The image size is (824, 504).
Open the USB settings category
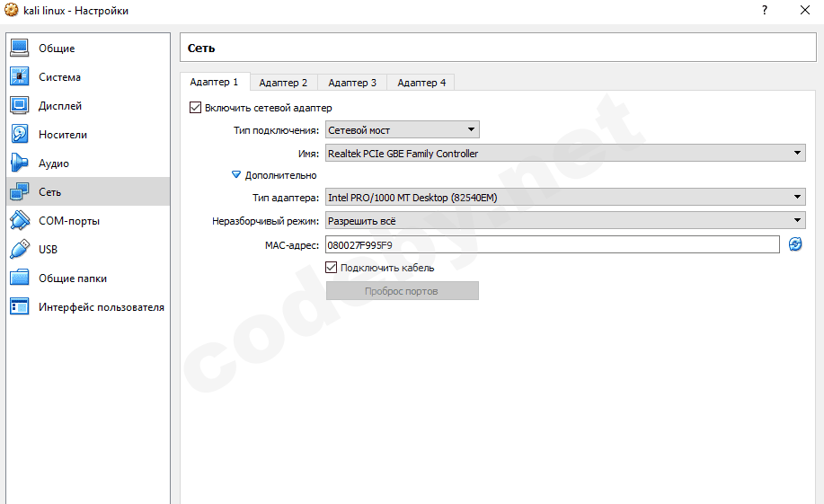(88, 249)
